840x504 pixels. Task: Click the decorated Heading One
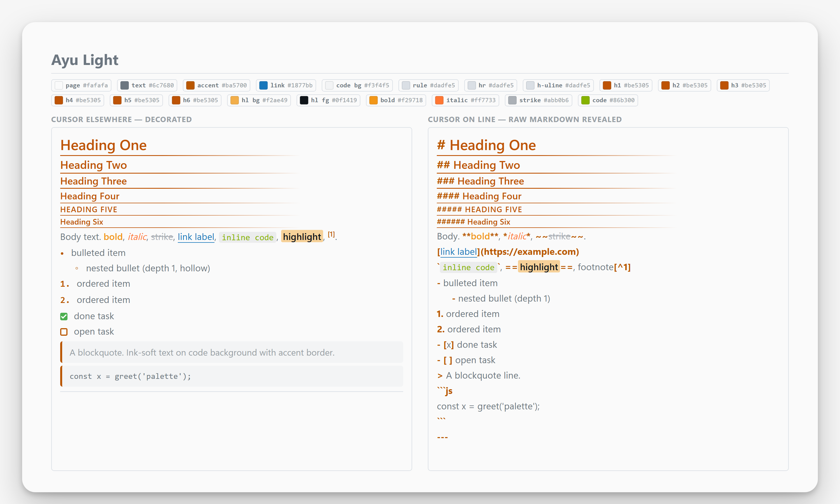click(103, 145)
